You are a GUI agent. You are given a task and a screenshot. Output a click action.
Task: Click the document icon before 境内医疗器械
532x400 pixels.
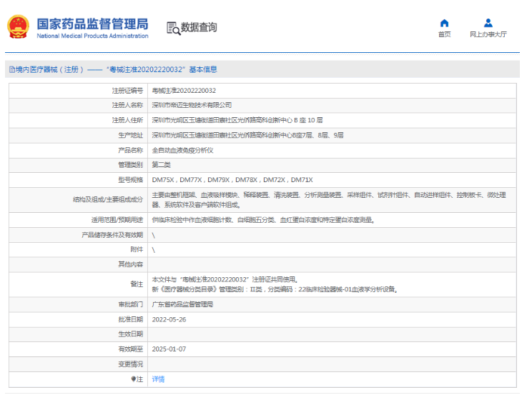tap(12, 69)
